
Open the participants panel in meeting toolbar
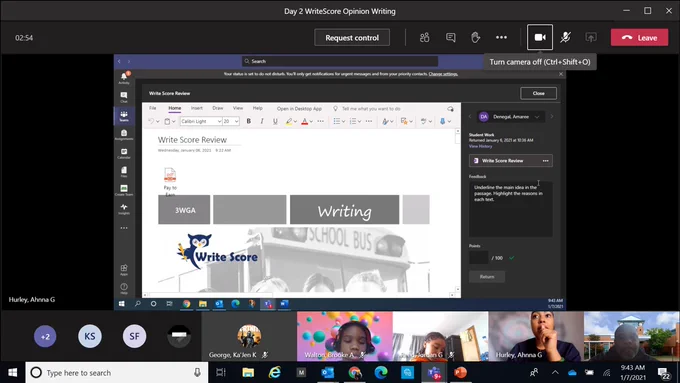point(425,38)
